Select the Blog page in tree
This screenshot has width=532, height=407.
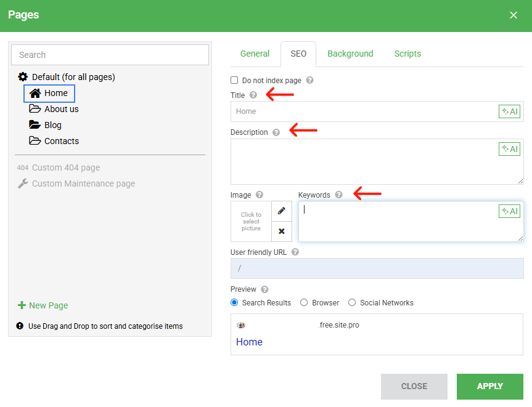[x=52, y=125]
